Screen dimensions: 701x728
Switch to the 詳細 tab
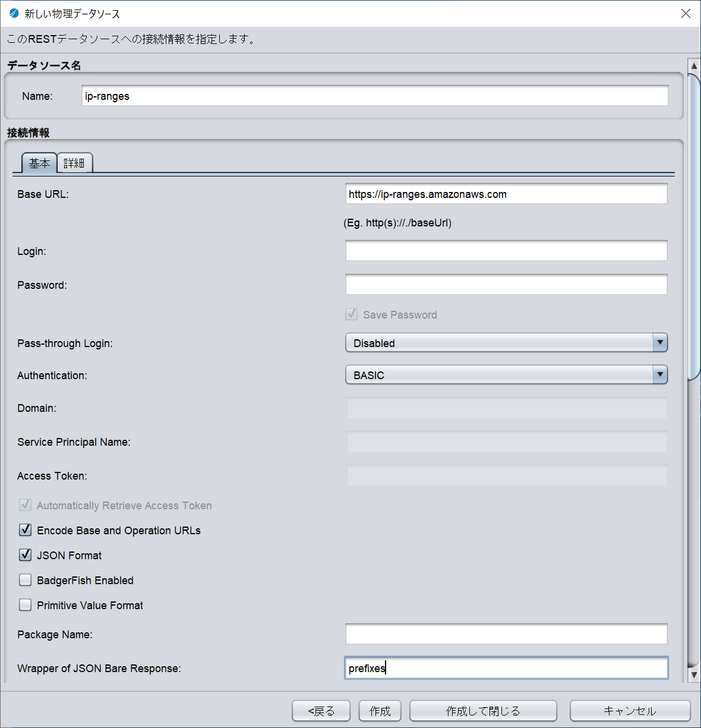(74, 163)
